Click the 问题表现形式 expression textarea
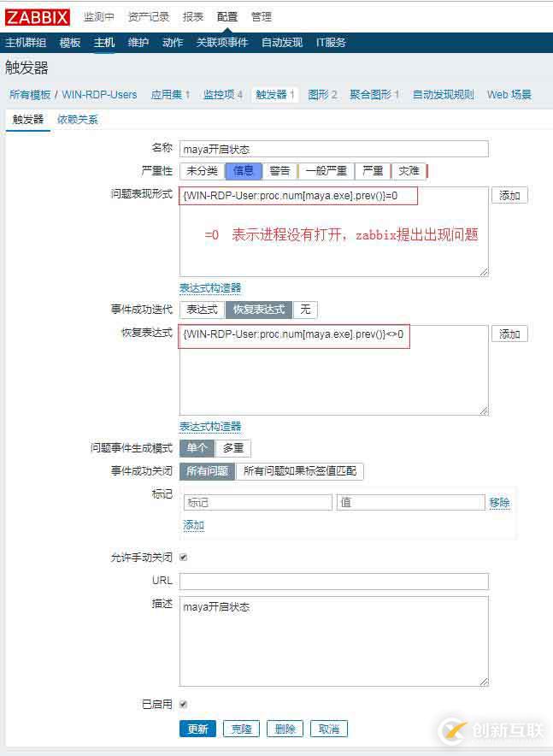 [x=334, y=232]
